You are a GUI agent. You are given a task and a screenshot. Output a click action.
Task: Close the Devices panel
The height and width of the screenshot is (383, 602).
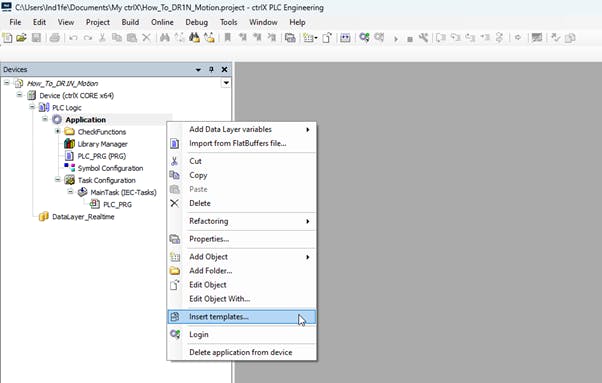224,69
